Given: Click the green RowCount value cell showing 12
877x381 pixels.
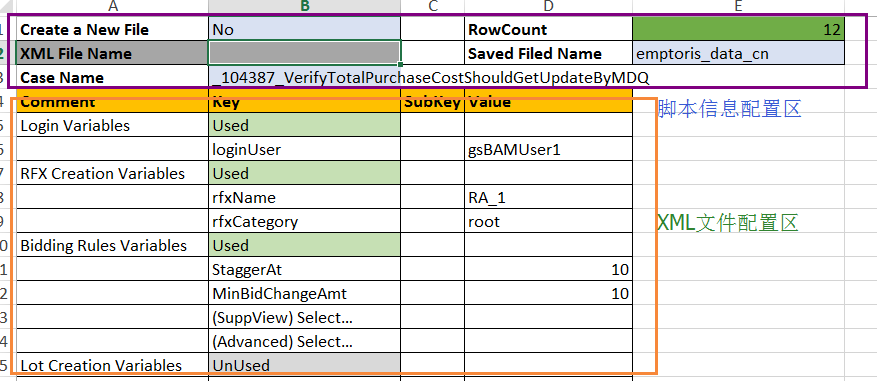Looking at the screenshot, I should coord(738,29).
